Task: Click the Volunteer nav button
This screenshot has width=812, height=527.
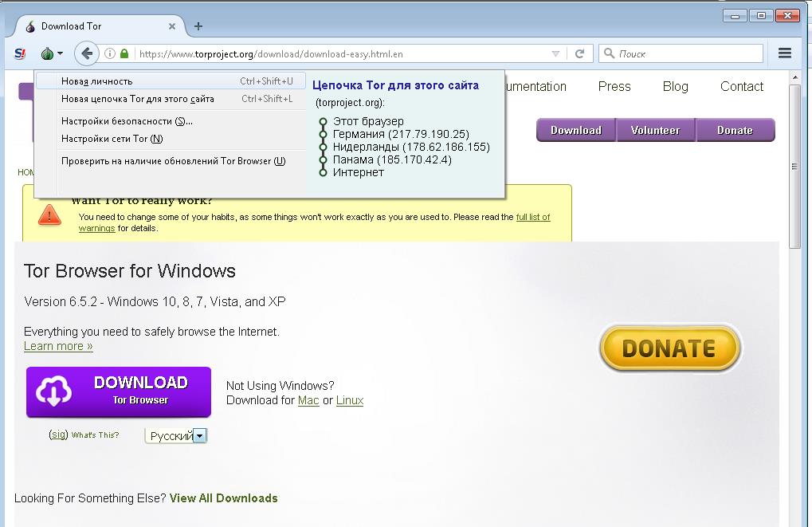Action: (x=655, y=130)
